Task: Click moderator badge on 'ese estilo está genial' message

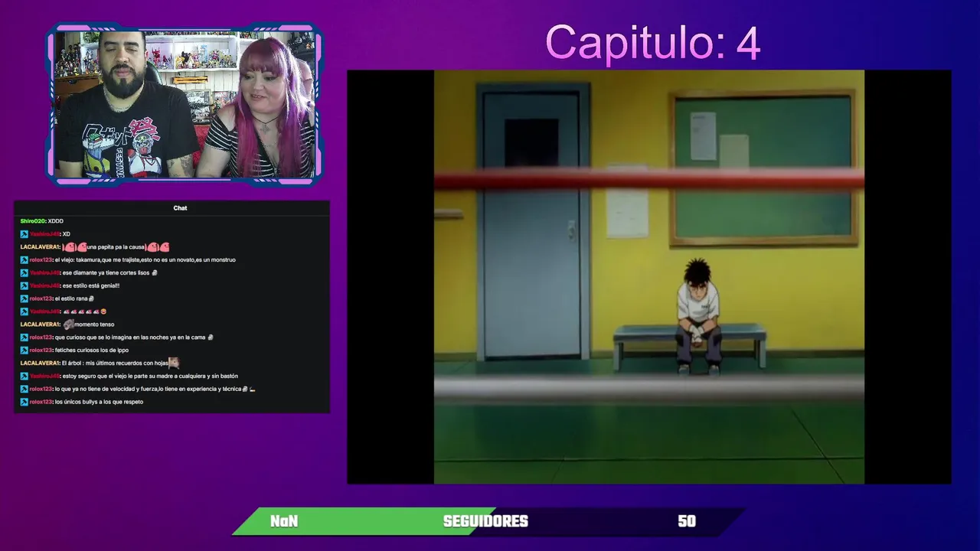Action: coord(24,286)
